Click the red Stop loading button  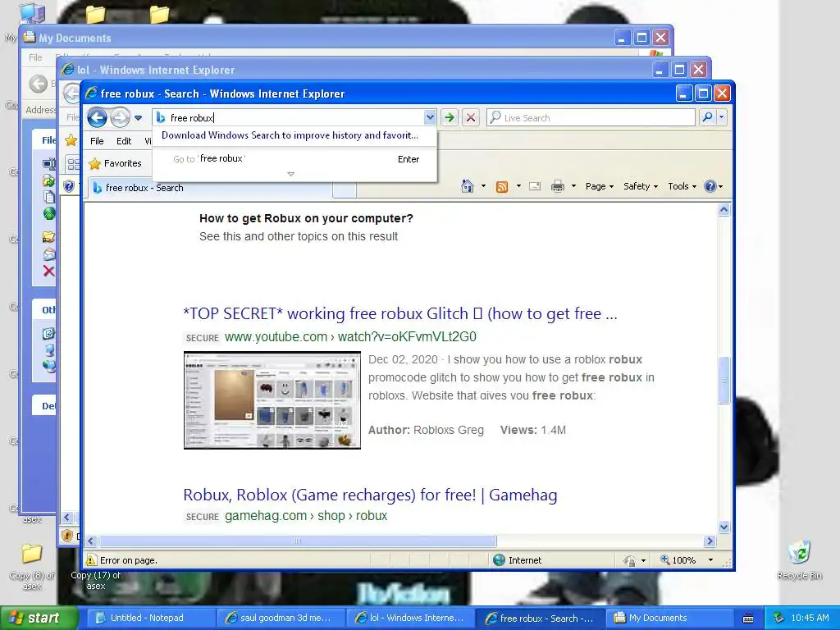(x=470, y=117)
